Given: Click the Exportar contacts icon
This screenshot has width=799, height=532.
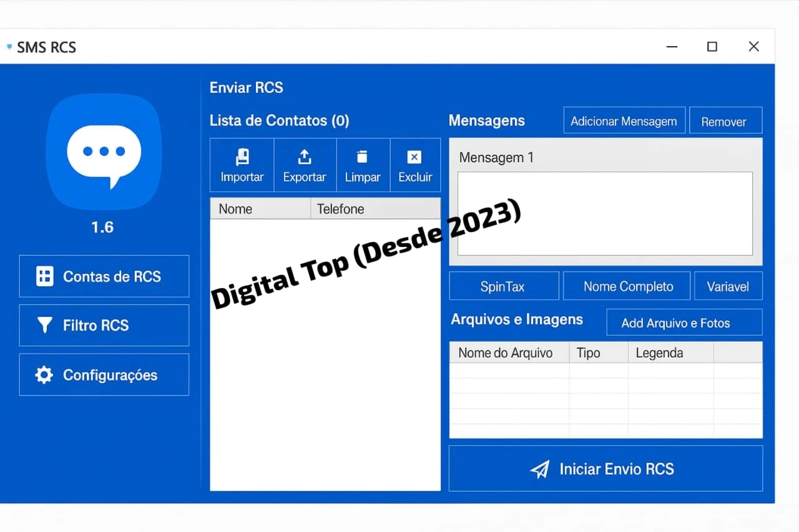Looking at the screenshot, I should (305, 157).
